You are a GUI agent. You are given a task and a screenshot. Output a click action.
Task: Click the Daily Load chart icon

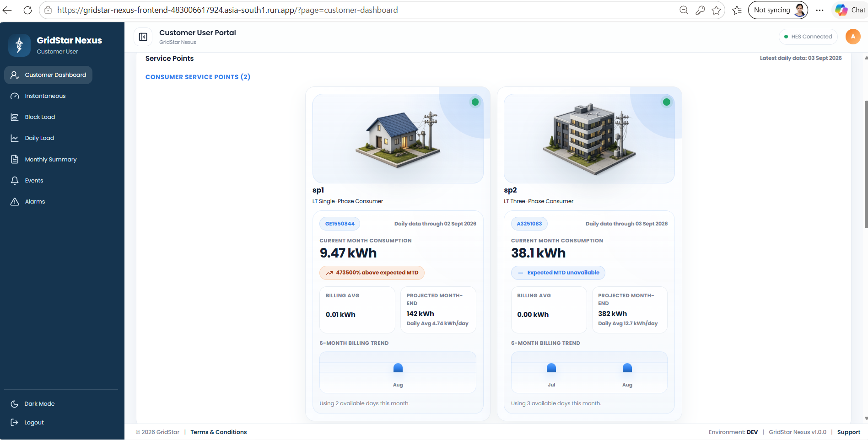[15, 138]
